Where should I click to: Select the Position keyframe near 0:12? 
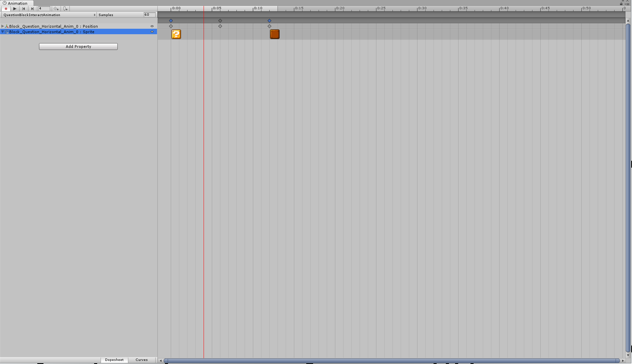tap(269, 26)
